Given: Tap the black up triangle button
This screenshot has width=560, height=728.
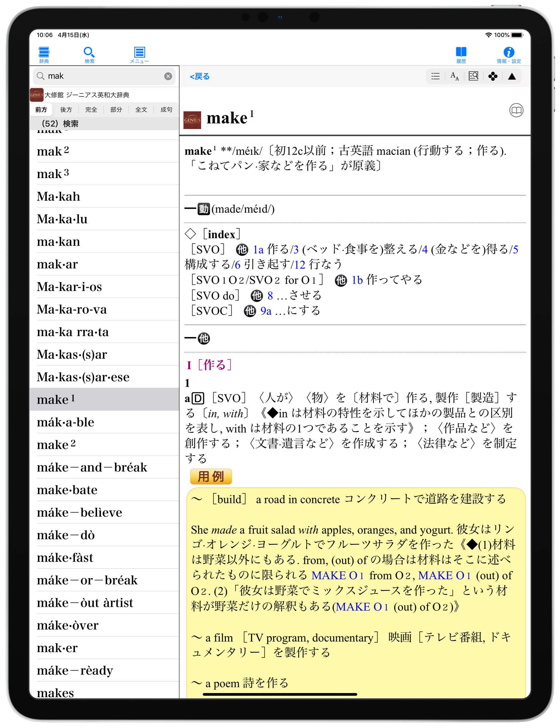Looking at the screenshot, I should (x=512, y=76).
